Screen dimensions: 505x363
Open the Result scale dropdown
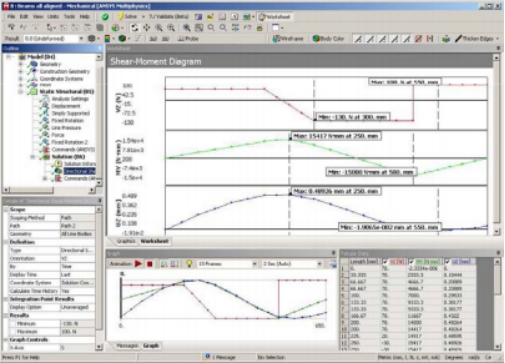tap(81, 39)
